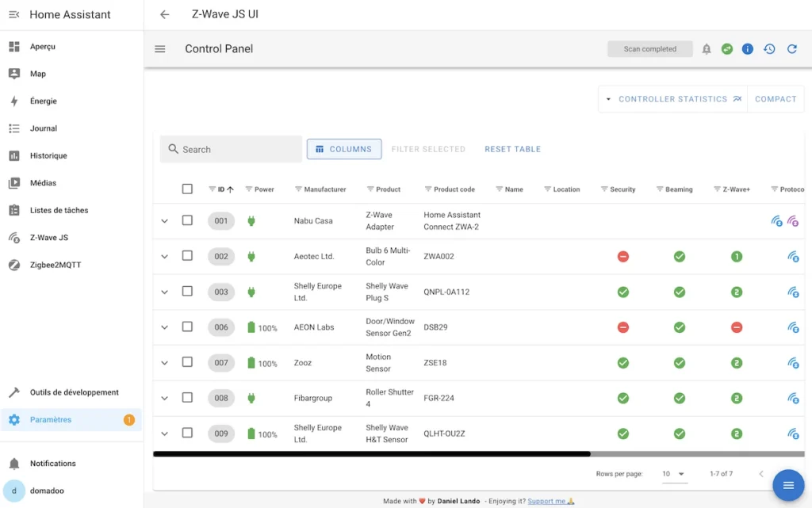Click red Security icon for node 002

click(x=623, y=257)
